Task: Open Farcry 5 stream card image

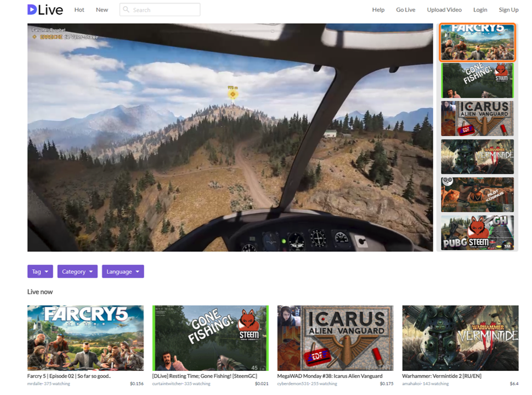Action: tap(86, 338)
